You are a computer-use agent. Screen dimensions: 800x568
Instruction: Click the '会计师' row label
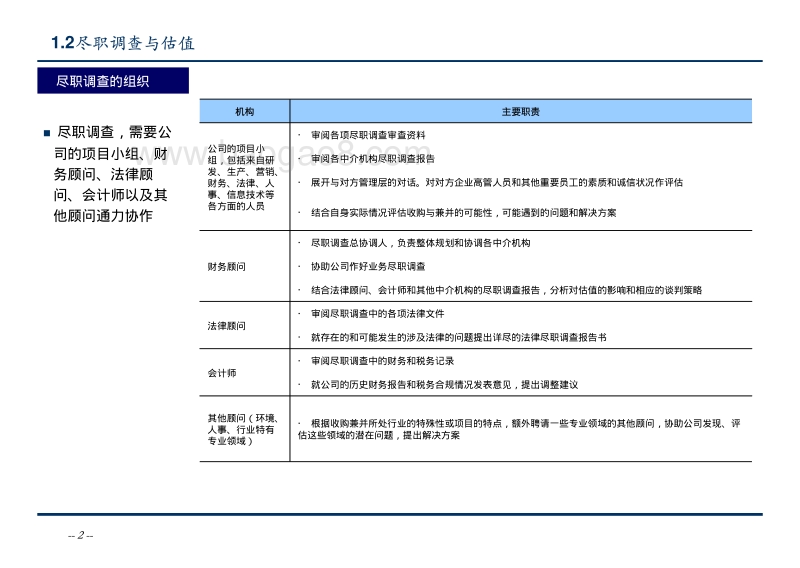[x=222, y=373]
